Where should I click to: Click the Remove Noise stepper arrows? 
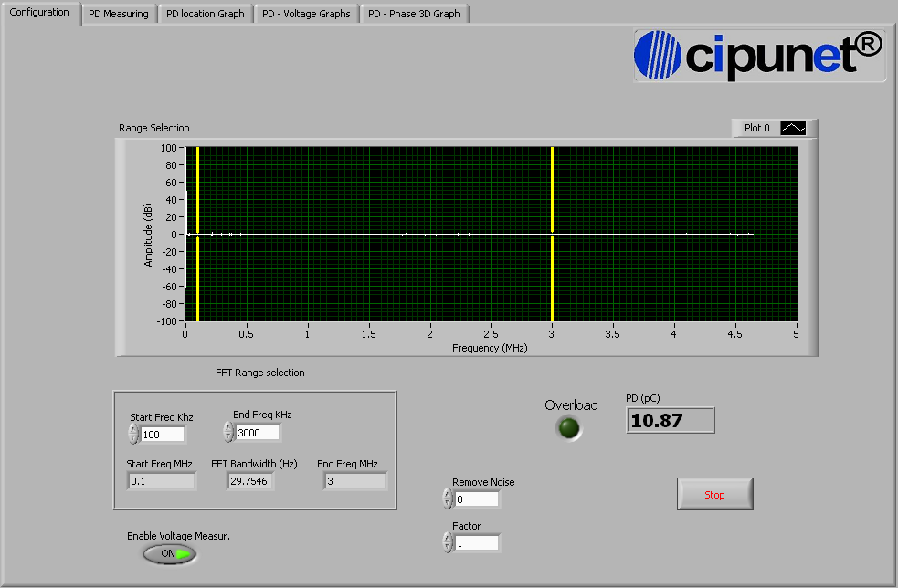pyautogui.click(x=447, y=499)
